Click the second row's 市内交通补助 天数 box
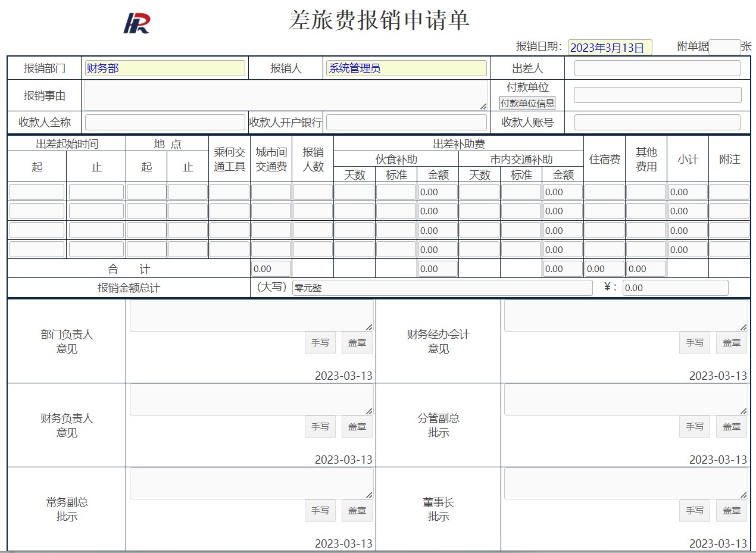 pos(479,211)
